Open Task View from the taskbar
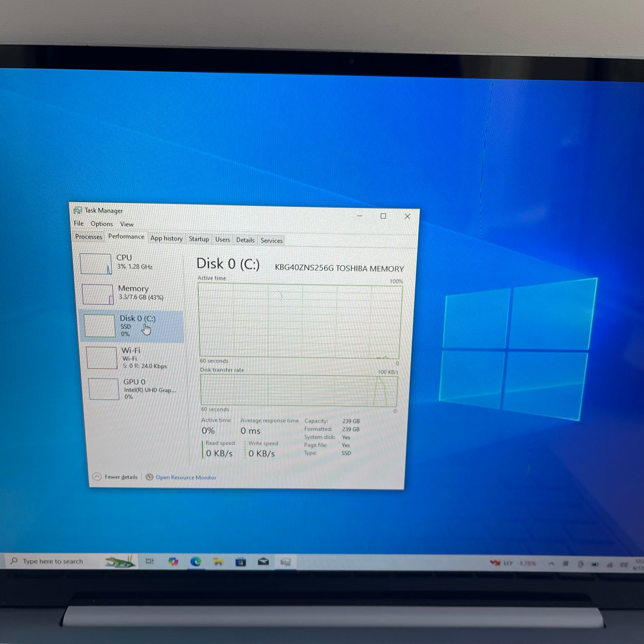The image size is (644, 644). point(150,561)
